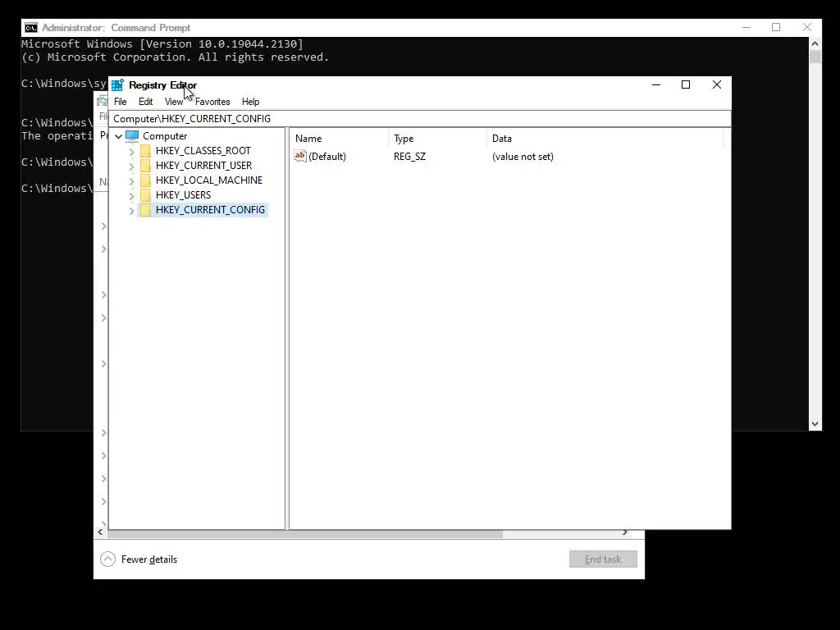Minimize the Command Prompt window
The image size is (840, 630).
746,27
